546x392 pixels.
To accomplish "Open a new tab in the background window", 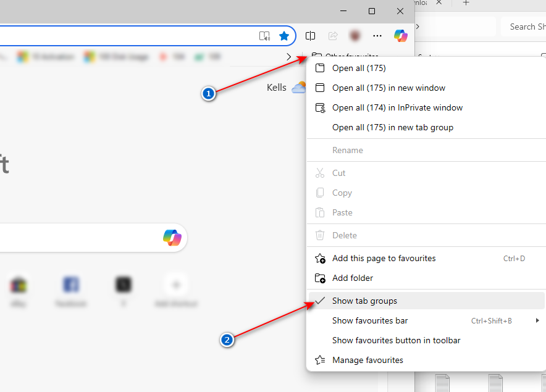I will (466, 3).
